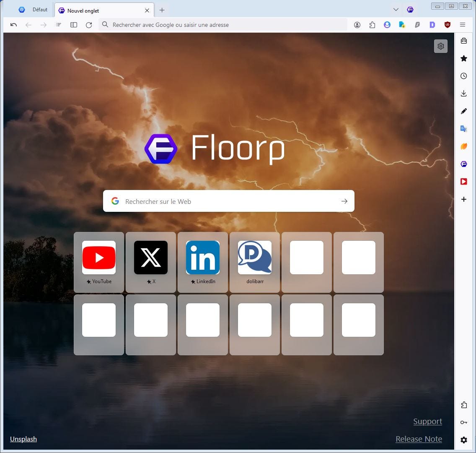The height and width of the screenshot is (453, 476).
Task: Open the Release Note link
Action: [x=419, y=439]
